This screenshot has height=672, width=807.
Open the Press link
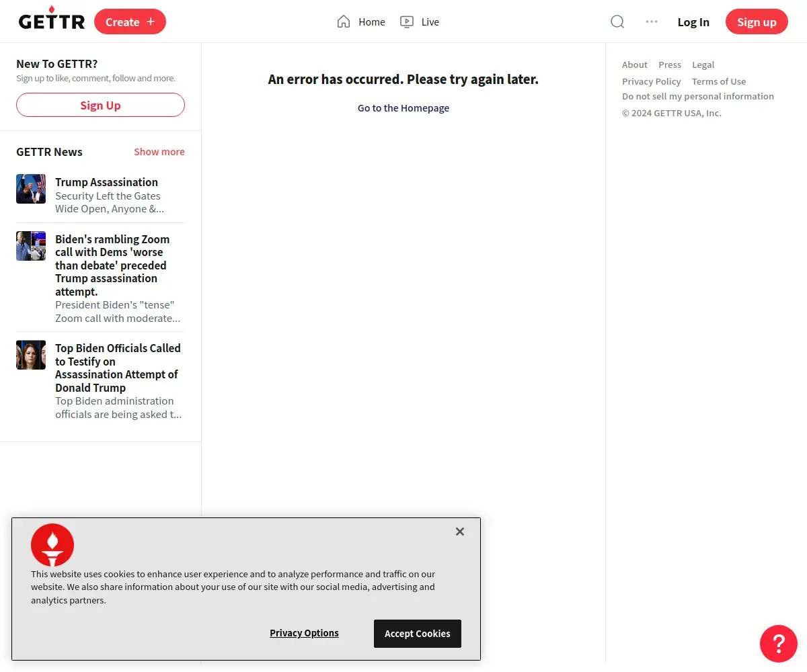670,65
